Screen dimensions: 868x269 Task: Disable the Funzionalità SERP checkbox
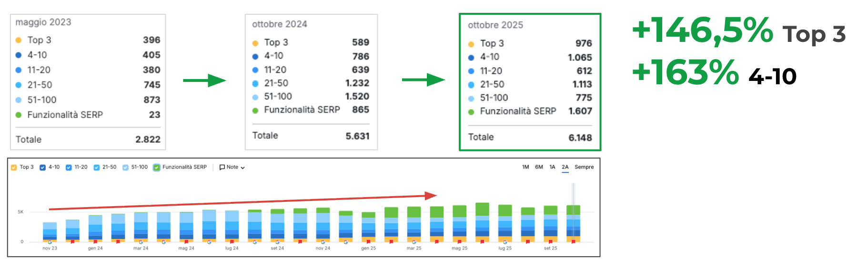156,168
